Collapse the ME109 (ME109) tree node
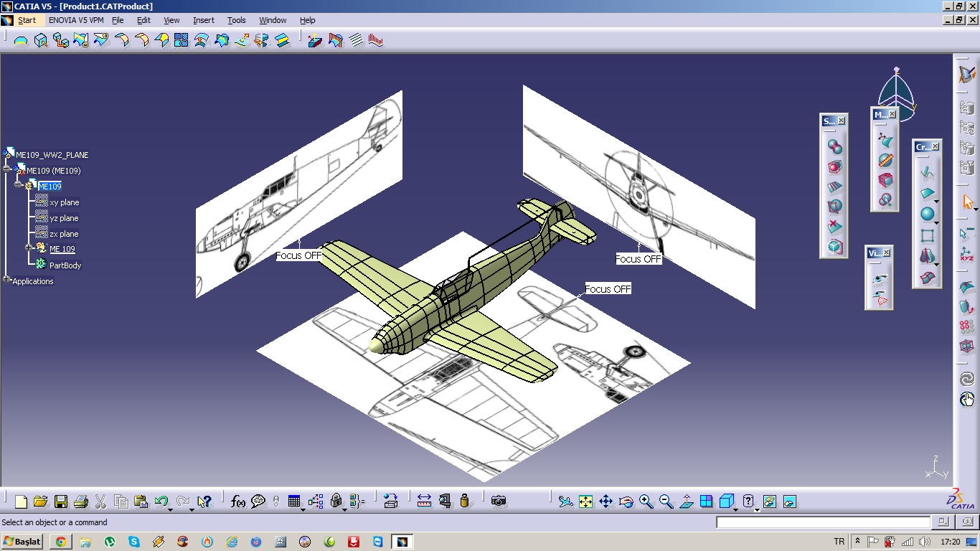This screenshot has height=551, width=980. point(7,170)
